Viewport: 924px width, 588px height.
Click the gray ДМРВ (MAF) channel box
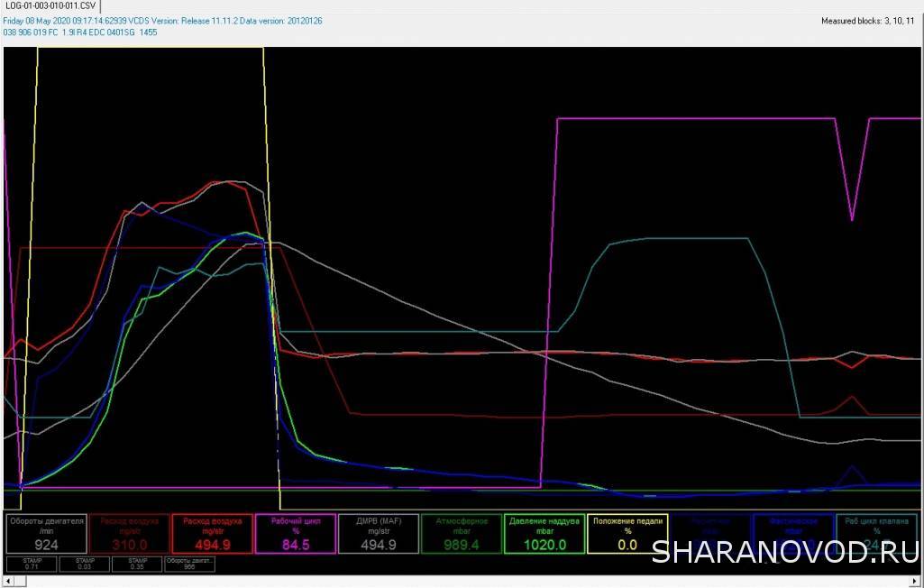[378, 533]
